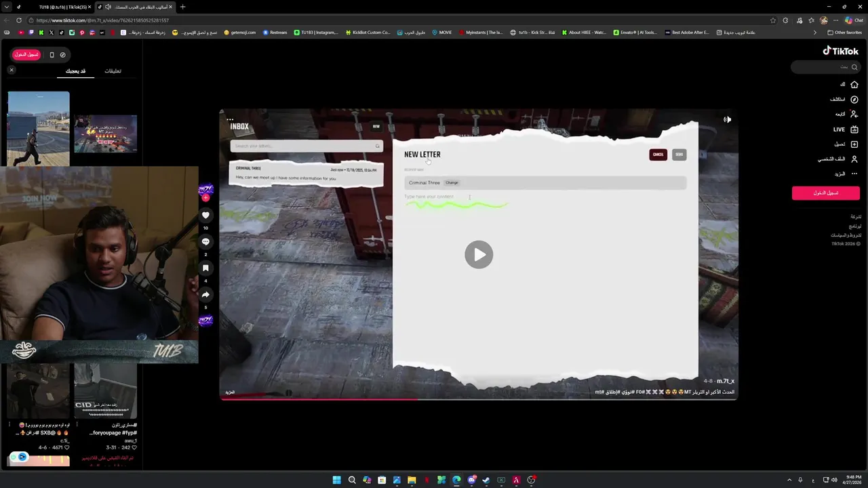Image resolution: width=868 pixels, height=488 pixels.
Task: Open the profile person icon in sidebar
Action: [x=854, y=159]
